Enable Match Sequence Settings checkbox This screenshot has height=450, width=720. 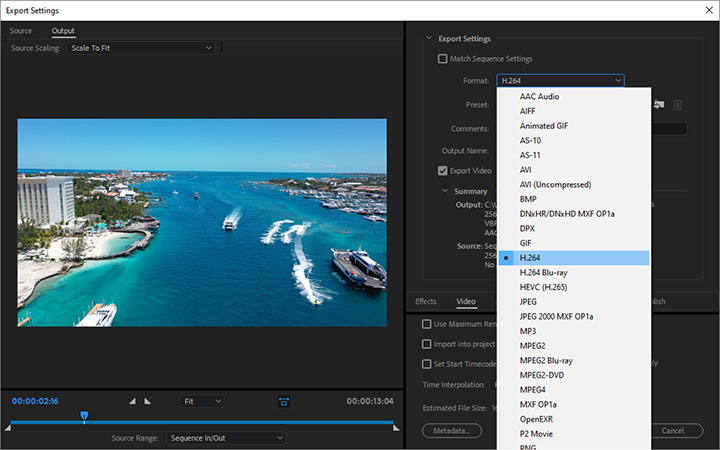[443, 59]
